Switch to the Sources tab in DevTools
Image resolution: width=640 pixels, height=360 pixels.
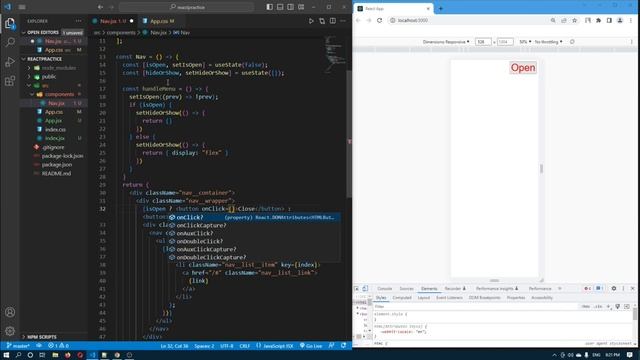(407, 289)
